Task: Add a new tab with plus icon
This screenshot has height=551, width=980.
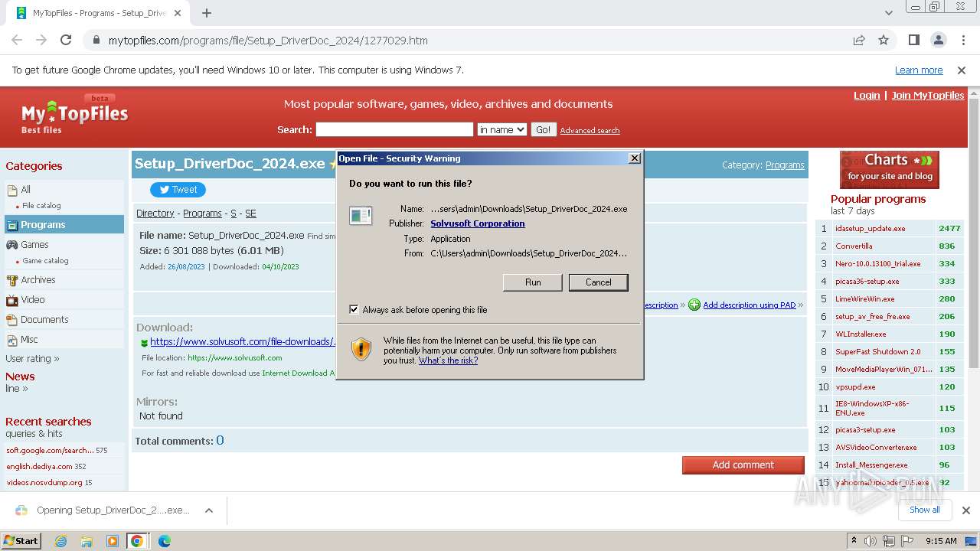Action: (x=207, y=13)
